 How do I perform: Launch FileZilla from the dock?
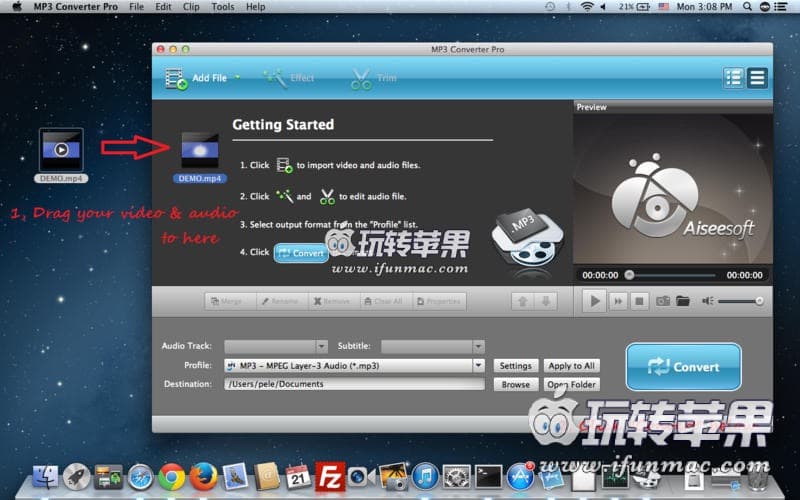[x=330, y=477]
